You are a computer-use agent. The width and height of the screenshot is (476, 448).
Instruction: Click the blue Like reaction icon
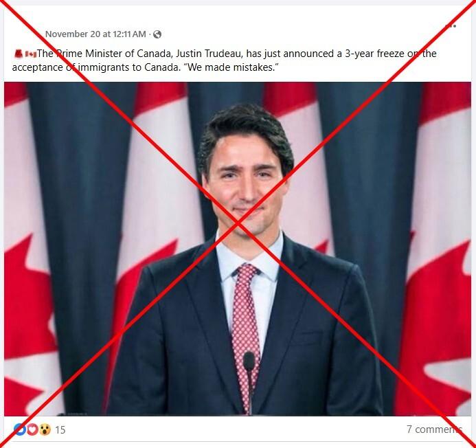pos(20,429)
